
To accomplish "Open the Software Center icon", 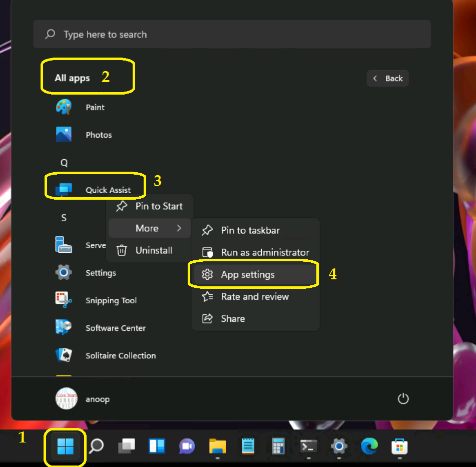I will pos(64,327).
